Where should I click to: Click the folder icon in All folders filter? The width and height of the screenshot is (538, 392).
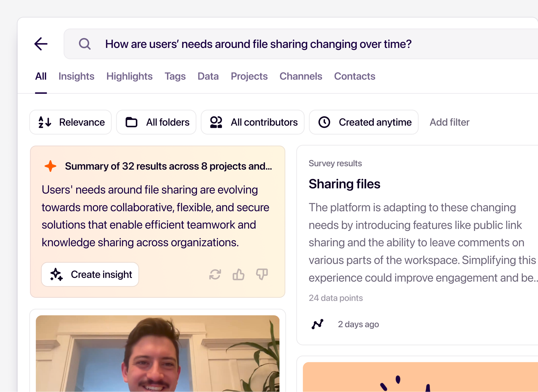click(131, 122)
